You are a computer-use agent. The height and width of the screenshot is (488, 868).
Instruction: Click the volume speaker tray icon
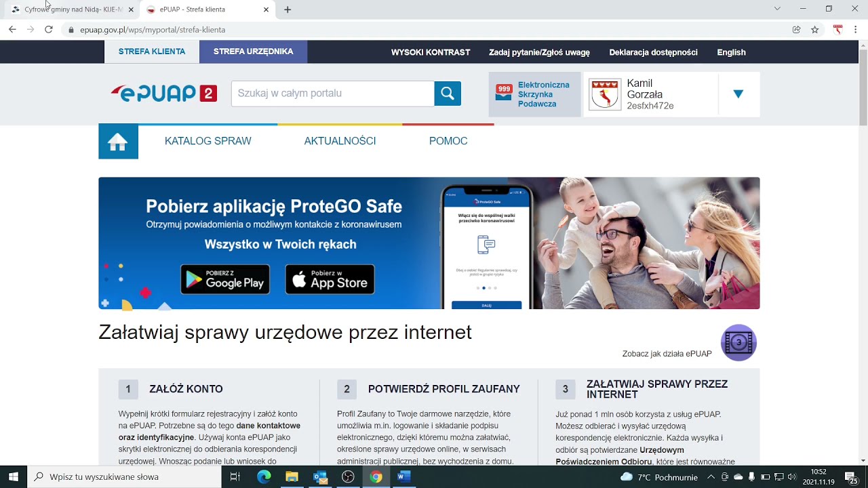point(791,477)
